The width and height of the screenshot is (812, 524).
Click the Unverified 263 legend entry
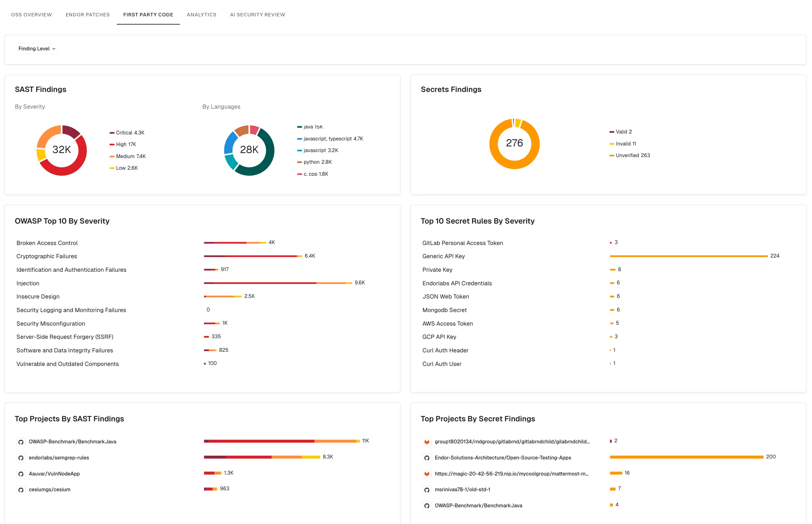point(630,155)
